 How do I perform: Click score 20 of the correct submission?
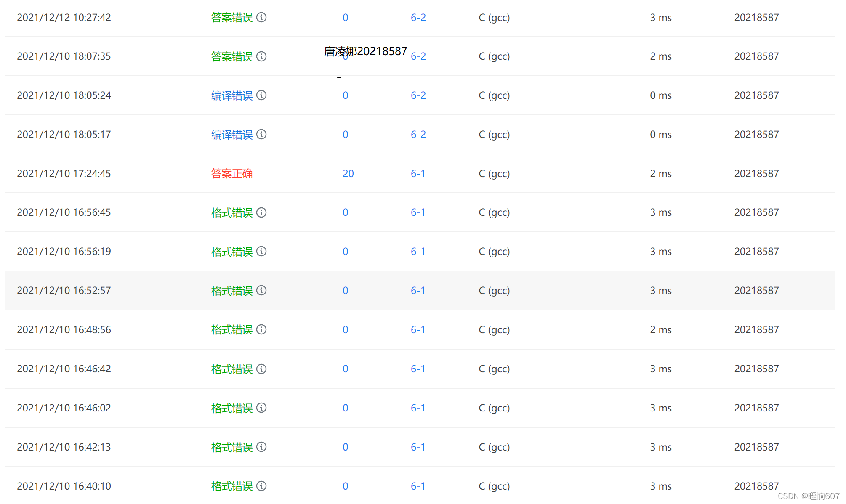click(348, 173)
